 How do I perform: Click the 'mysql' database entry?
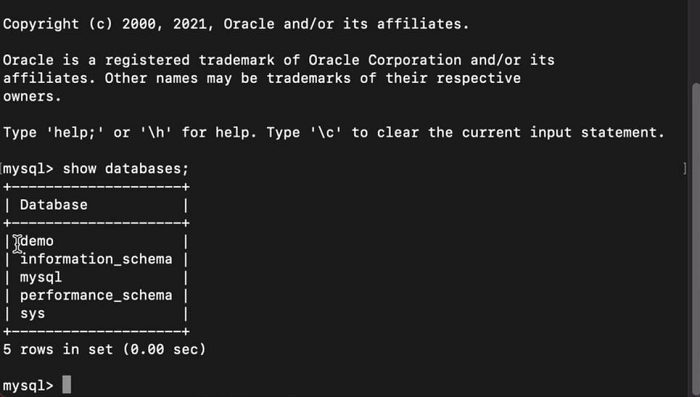click(41, 277)
